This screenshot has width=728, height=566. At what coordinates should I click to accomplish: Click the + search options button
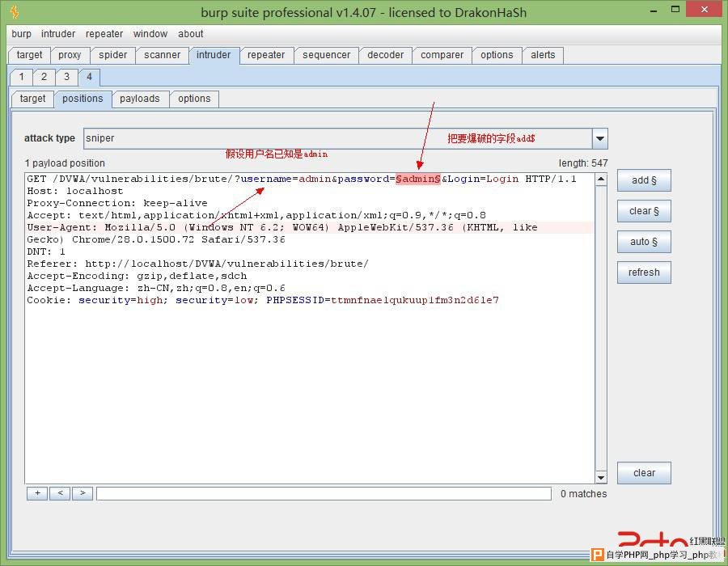37,493
